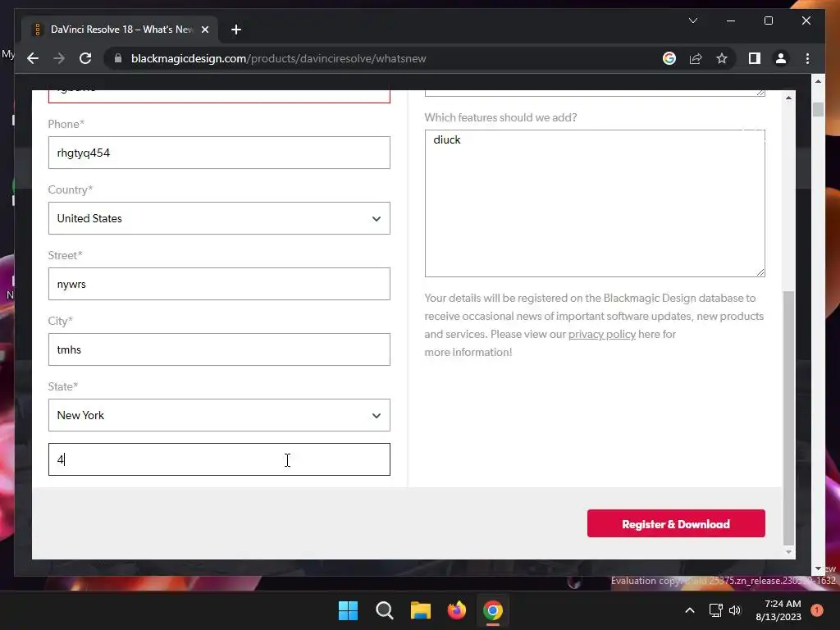840x630 pixels.
Task: Open the Country dropdown
Action: point(219,218)
